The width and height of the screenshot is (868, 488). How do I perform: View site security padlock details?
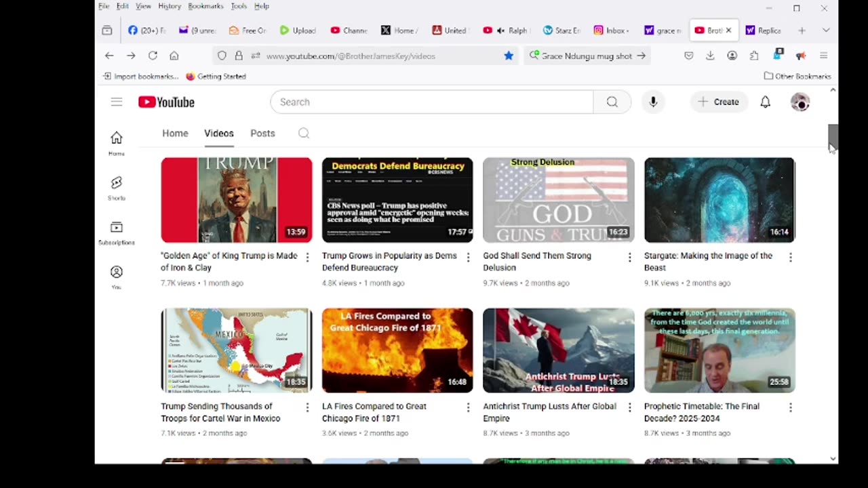tap(239, 56)
